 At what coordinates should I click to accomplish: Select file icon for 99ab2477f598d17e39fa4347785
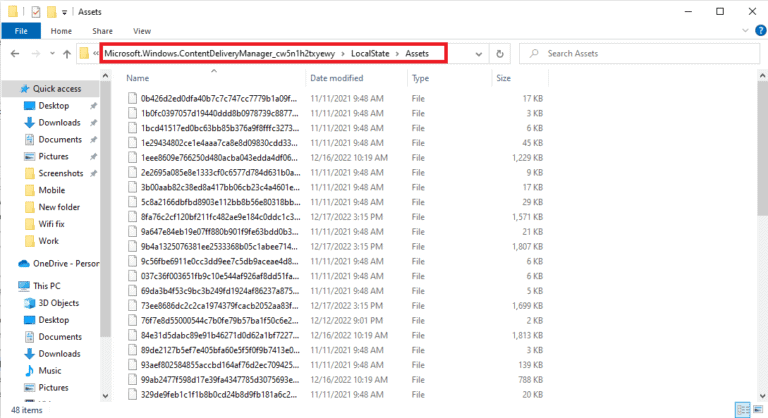click(x=132, y=380)
